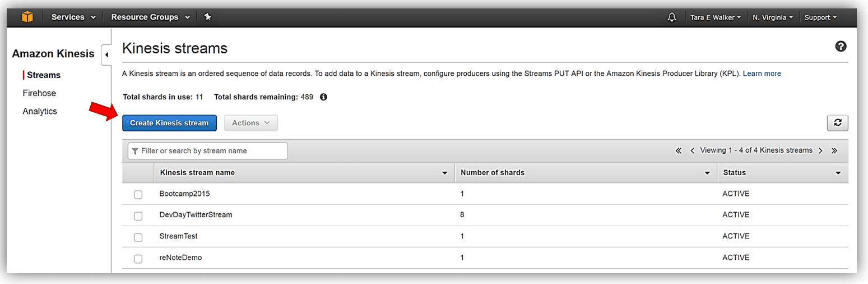Go to next page of streams
This screenshot has width=868, height=284.
click(x=820, y=150)
